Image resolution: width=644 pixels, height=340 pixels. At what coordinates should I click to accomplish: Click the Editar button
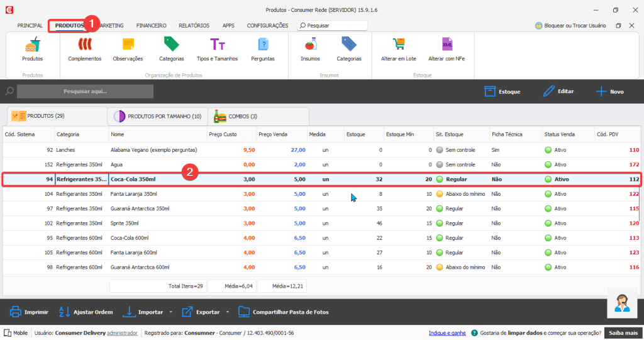click(558, 92)
